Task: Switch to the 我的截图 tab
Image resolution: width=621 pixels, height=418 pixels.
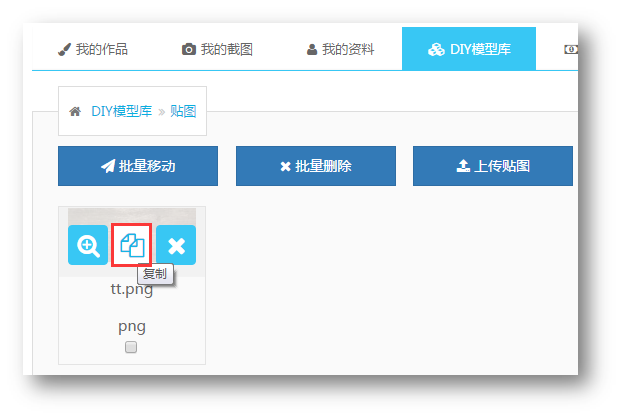Action: (217, 49)
